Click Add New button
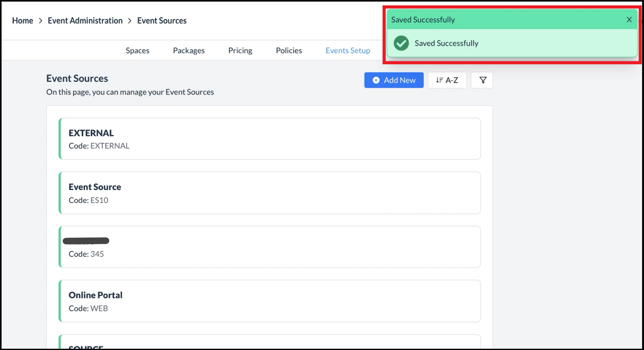This screenshot has height=350, width=644. pos(394,80)
